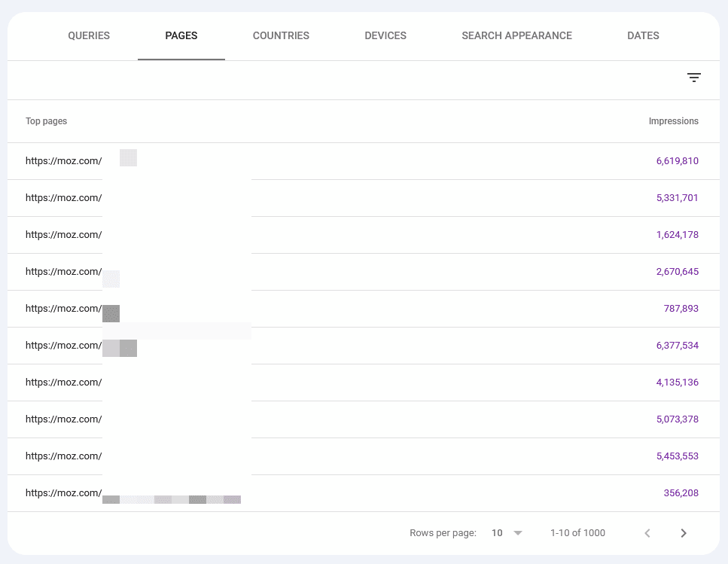Open the Search Appearance tab
This screenshot has height=564, width=728.
(516, 35)
